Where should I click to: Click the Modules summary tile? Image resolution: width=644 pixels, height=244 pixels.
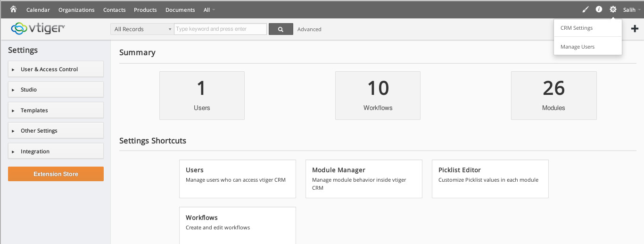click(x=553, y=96)
